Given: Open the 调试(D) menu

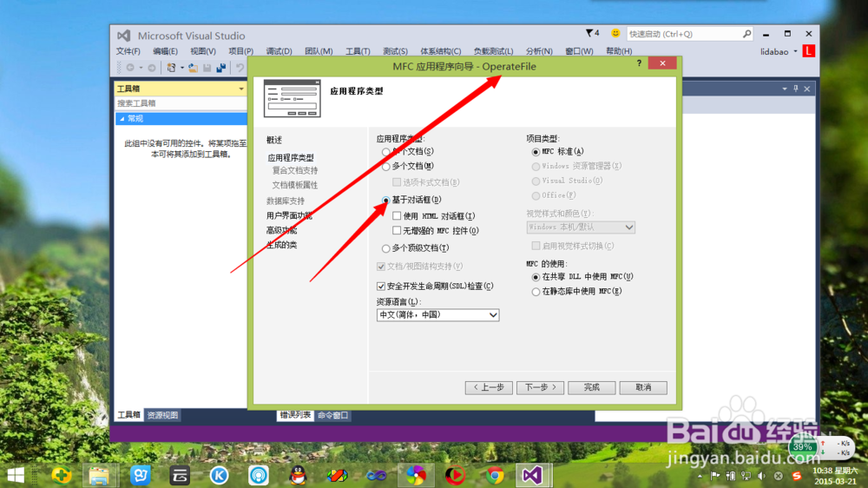Looking at the screenshot, I should click(x=279, y=51).
